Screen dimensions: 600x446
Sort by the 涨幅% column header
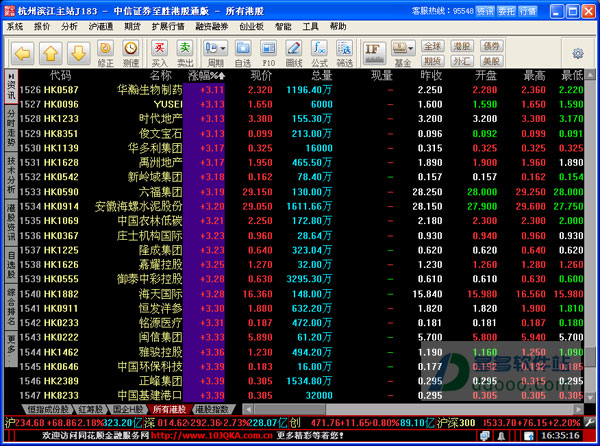[x=206, y=76]
